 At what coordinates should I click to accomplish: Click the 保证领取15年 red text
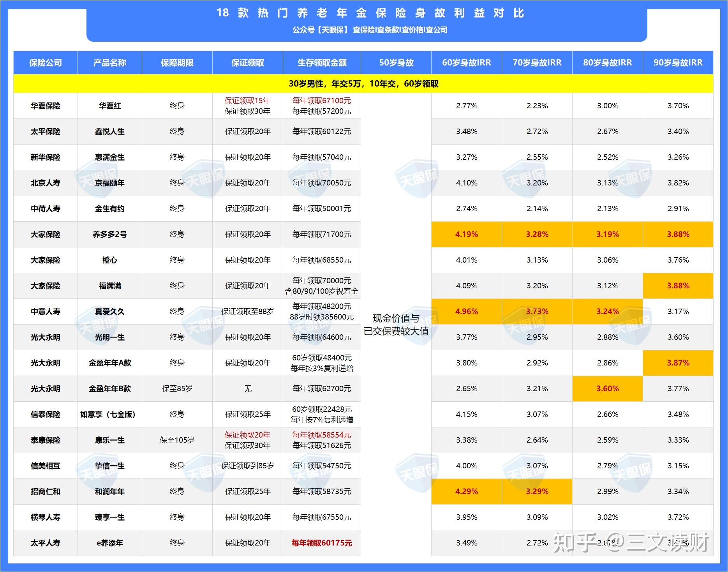tap(248, 101)
